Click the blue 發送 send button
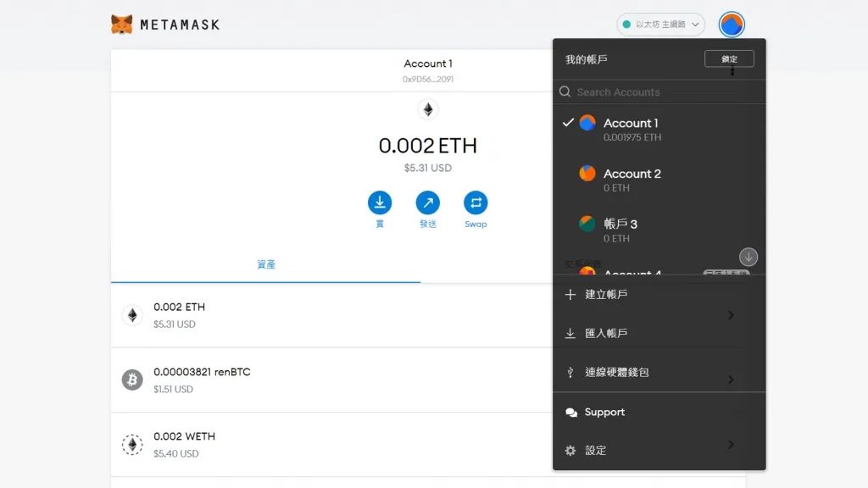 tap(428, 202)
